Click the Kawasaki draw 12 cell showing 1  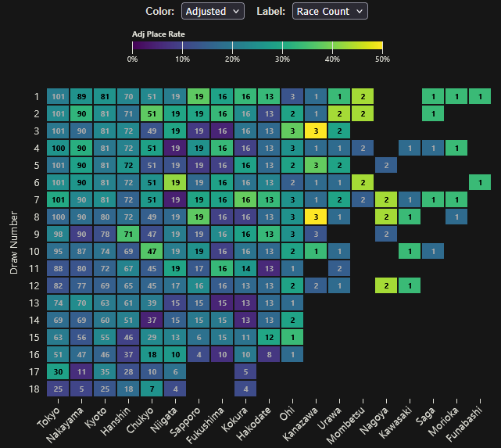coord(410,285)
